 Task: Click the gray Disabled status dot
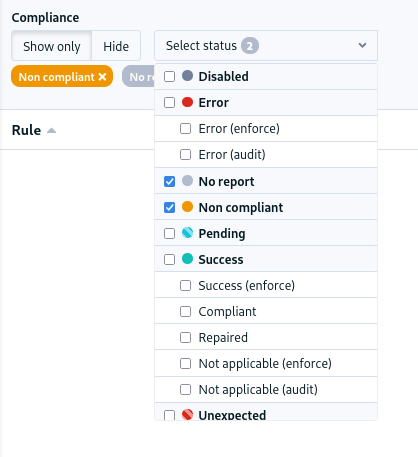coord(187,76)
